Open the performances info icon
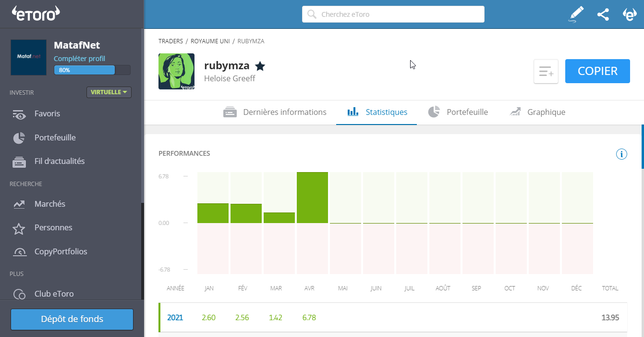This screenshot has width=644, height=337. click(621, 154)
